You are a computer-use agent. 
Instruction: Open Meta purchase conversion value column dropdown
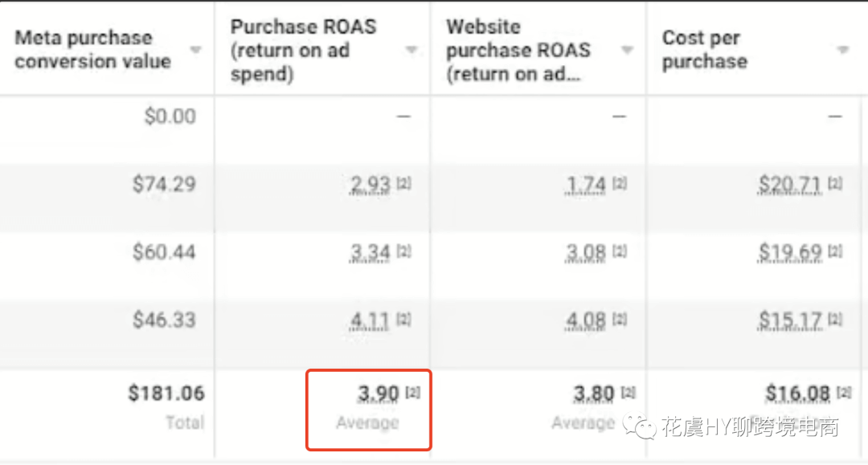(194, 51)
